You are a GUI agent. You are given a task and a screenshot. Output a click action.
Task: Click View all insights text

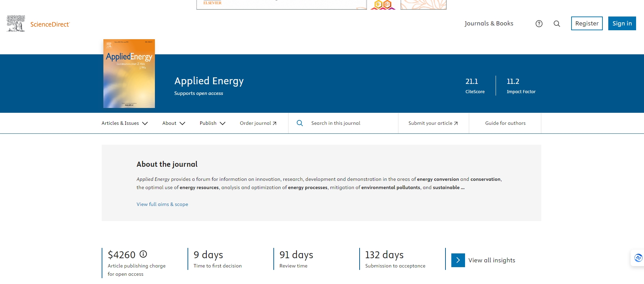492,260
